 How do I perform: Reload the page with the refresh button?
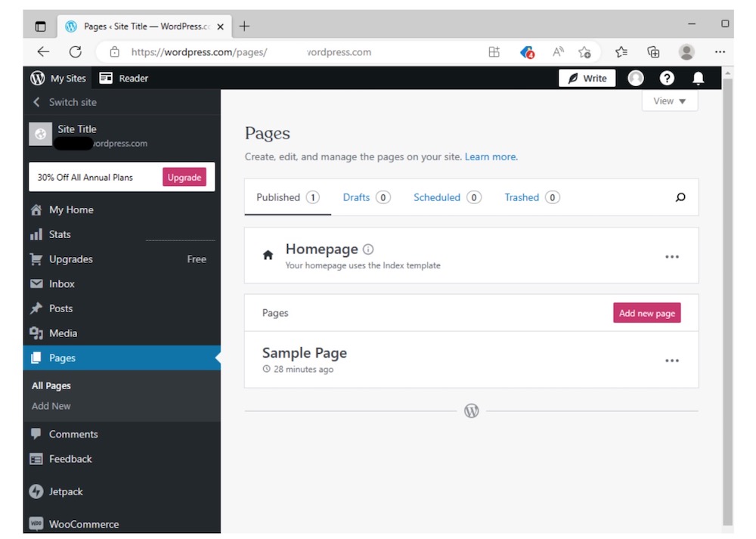pos(75,51)
